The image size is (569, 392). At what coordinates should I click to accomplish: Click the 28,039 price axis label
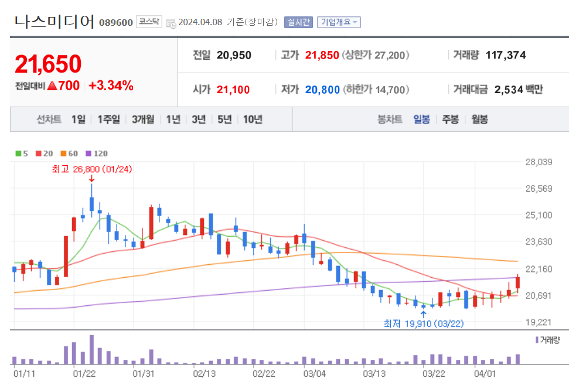click(539, 162)
